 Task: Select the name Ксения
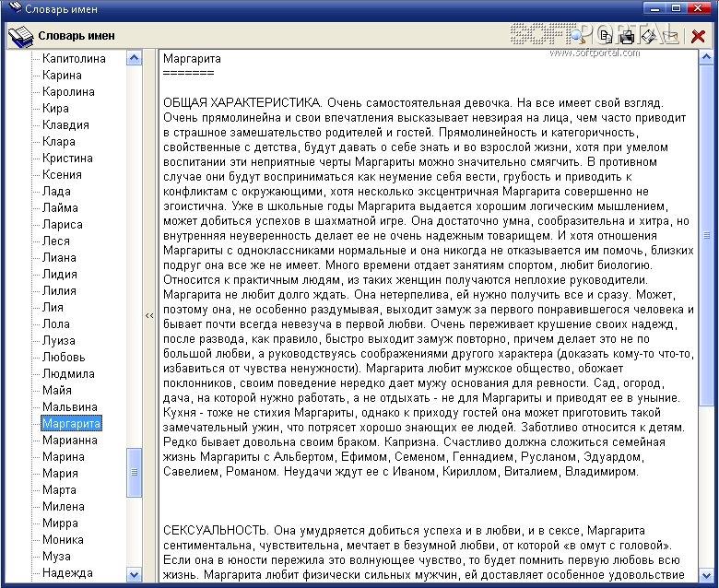tap(62, 174)
